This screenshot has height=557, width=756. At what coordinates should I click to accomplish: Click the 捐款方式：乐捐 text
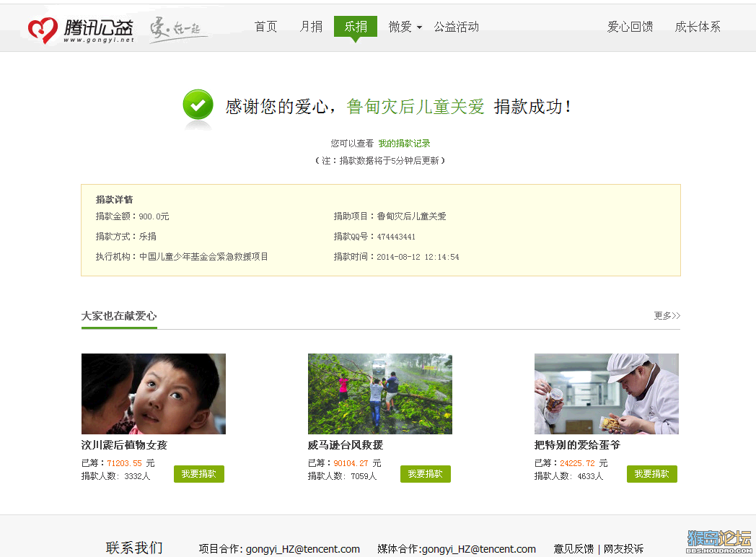[x=126, y=237]
